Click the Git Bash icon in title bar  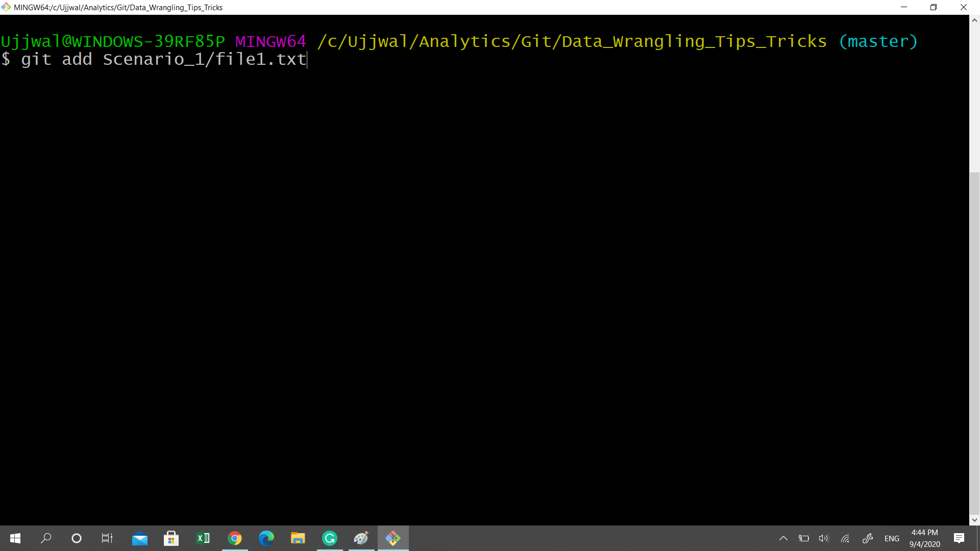6,7
